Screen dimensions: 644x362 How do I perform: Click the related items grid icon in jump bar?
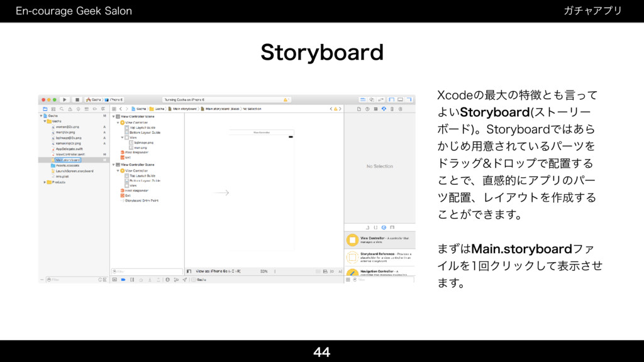pos(114,109)
